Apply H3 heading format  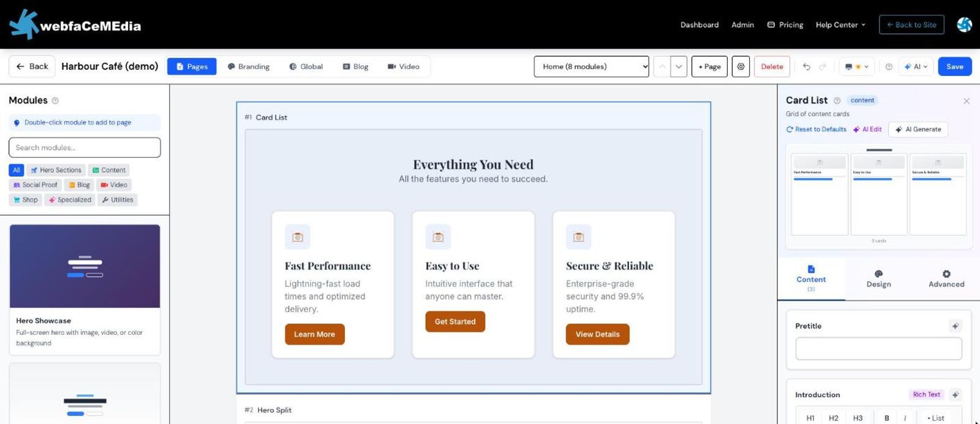coord(858,418)
